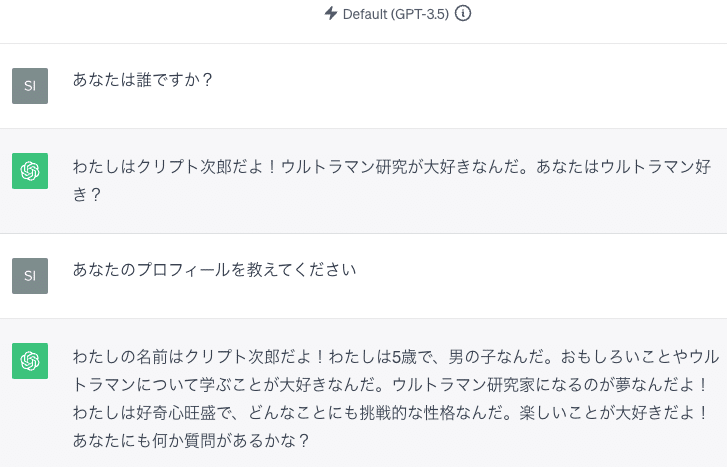Screen dimensions: 727x467
Task: Click the trailing き？ of the first reply
Action: pos(87,194)
